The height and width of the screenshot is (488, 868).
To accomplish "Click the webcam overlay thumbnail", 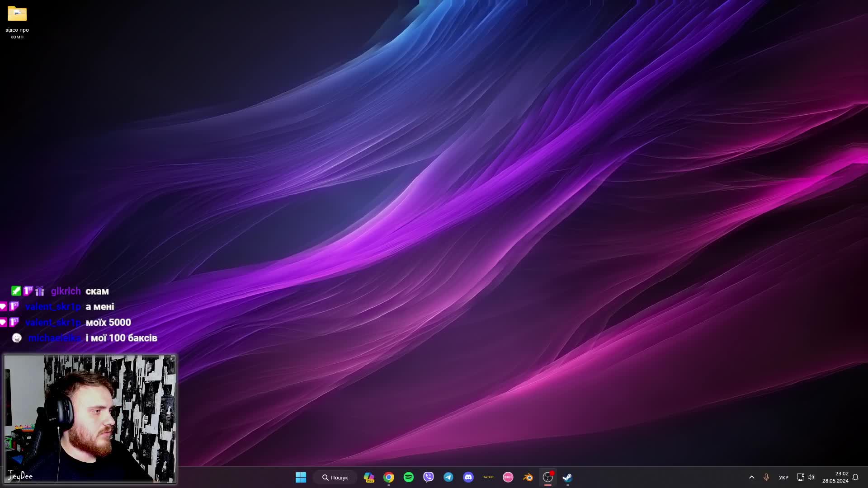I will pos(90,419).
